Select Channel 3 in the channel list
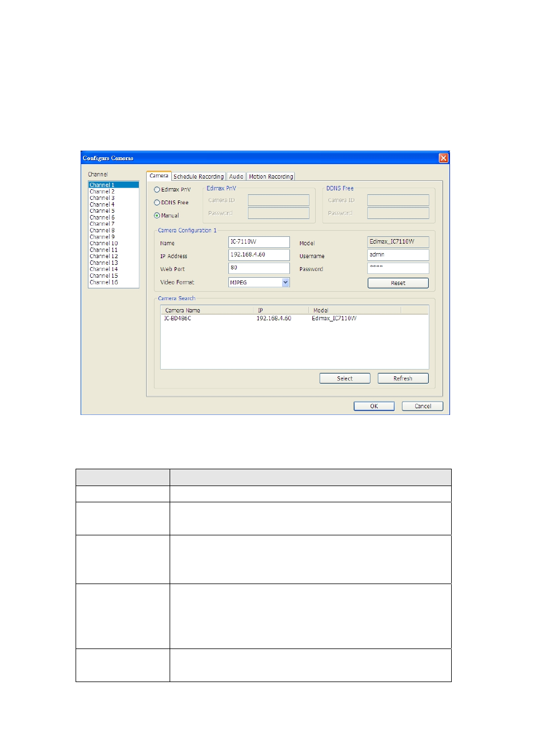 tap(114, 198)
